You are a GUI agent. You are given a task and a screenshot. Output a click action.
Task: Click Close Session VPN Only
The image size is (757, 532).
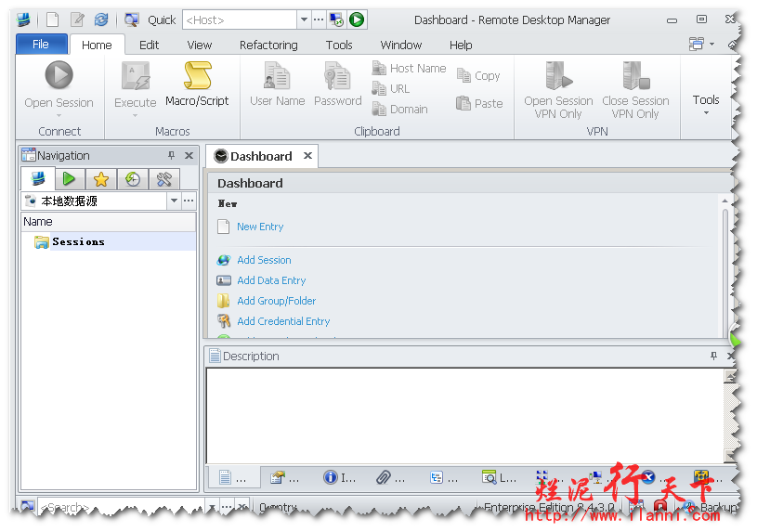(635, 91)
